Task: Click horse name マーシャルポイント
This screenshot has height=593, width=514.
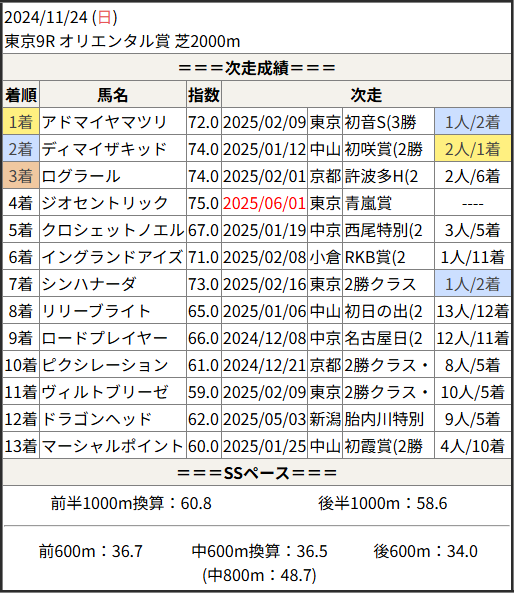Action: tap(113, 446)
